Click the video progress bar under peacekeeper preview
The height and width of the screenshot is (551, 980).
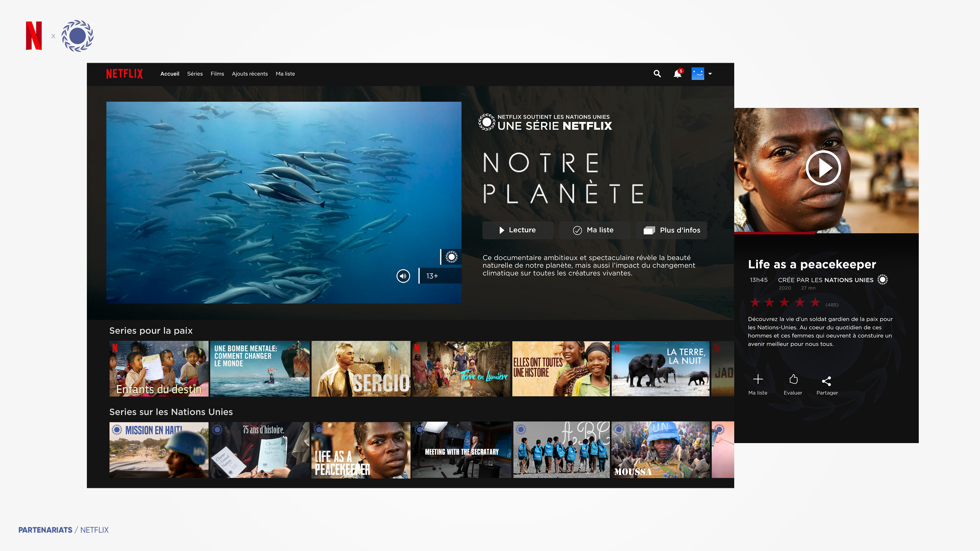(x=826, y=232)
